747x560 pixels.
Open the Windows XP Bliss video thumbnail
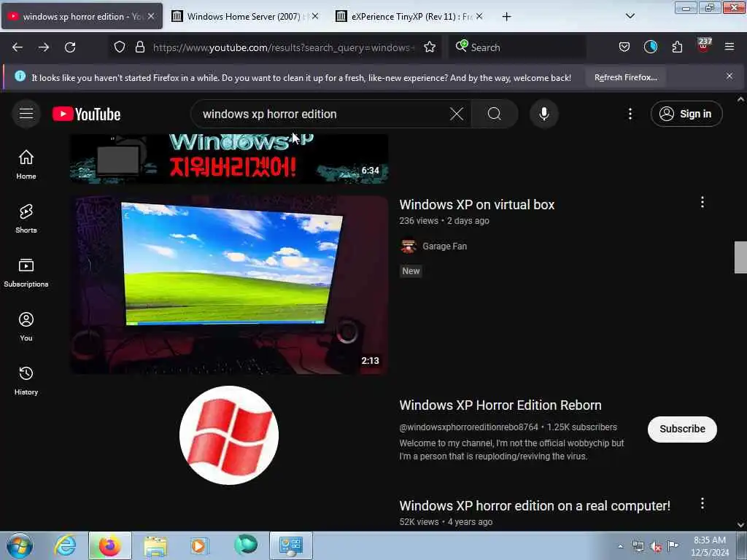pyautogui.click(x=229, y=285)
